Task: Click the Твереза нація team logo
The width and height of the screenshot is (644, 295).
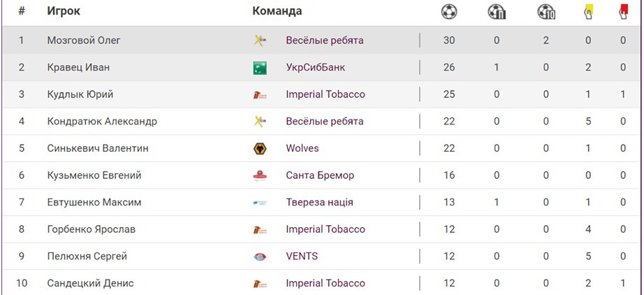Action: click(x=260, y=203)
